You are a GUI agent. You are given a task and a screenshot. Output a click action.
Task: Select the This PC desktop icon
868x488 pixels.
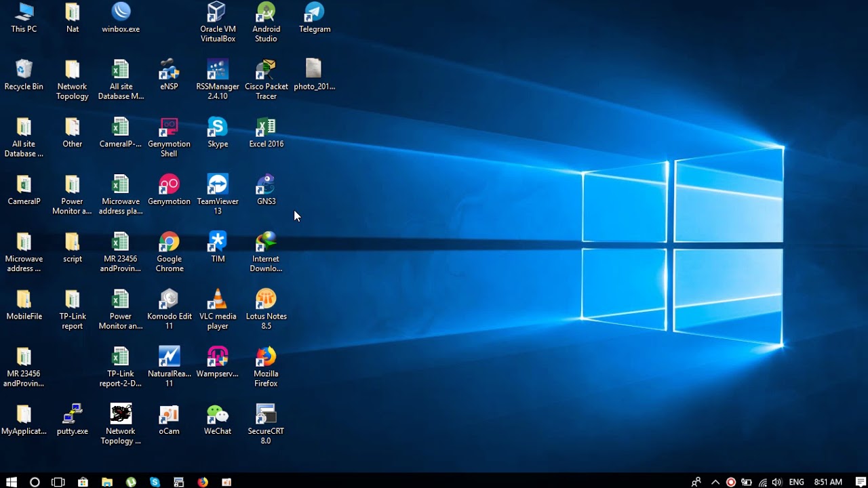click(24, 18)
